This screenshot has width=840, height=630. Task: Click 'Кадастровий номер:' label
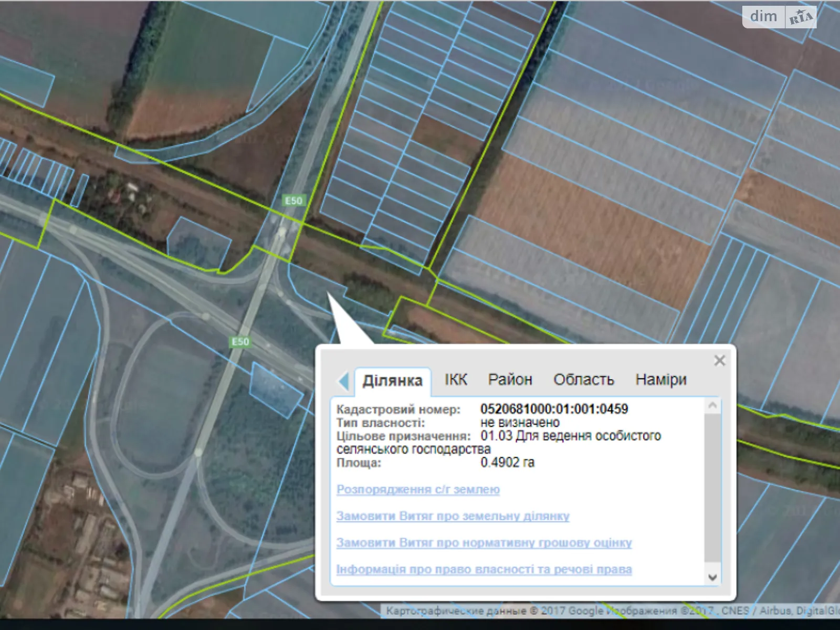[x=398, y=409]
